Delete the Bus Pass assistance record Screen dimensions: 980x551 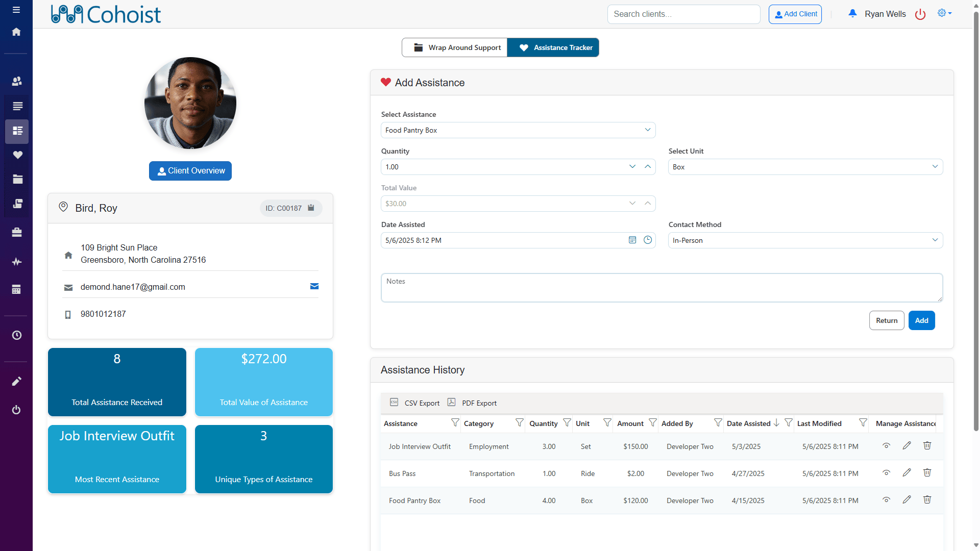927,473
